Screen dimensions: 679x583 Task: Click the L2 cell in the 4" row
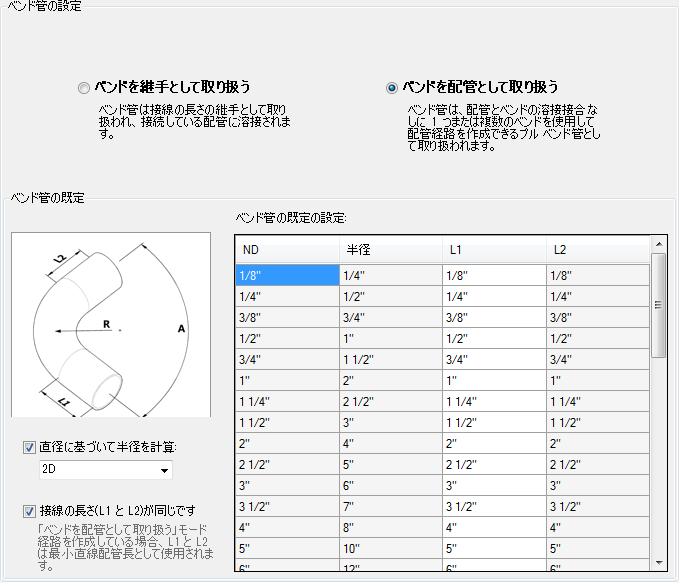pyautogui.click(x=598, y=528)
